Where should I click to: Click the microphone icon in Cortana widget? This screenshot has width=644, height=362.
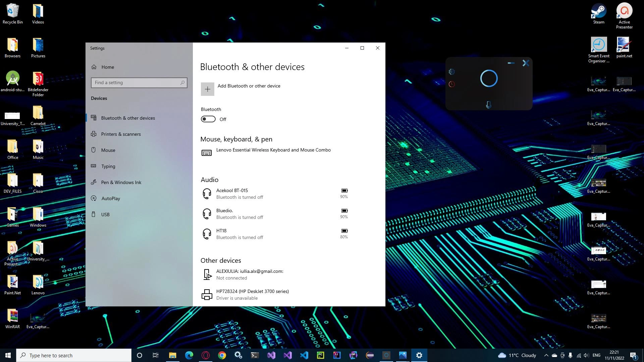tap(489, 105)
